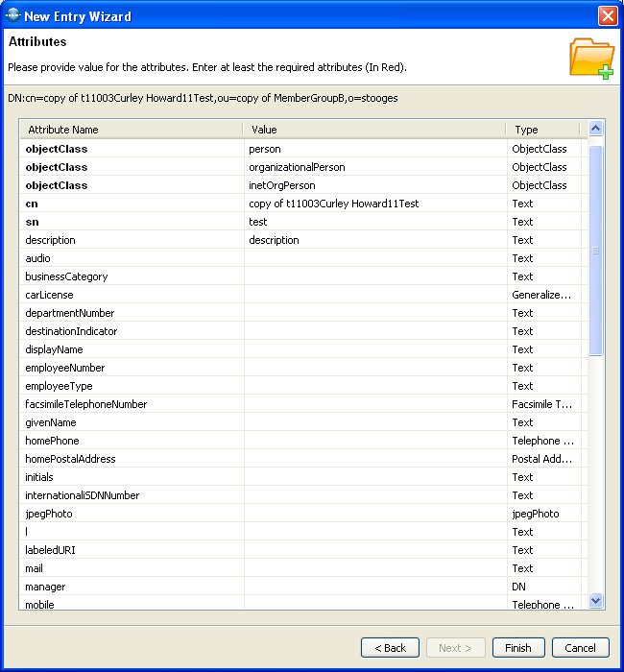
Task: Click the Finish button
Action: click(x=518, y=648)
